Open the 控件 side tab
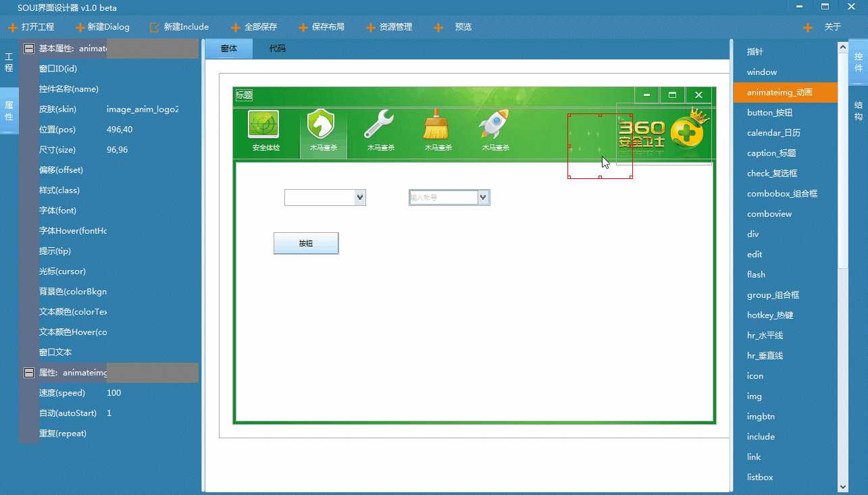This screenshot has width=868, height=495. point(859,63)
